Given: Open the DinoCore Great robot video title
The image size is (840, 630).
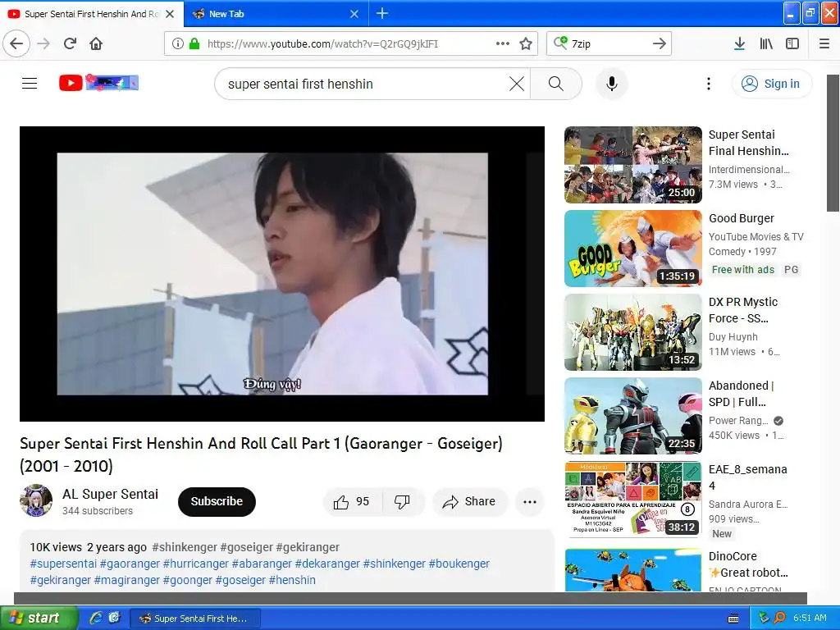Looking at the screenshot, I should [748, 564].
